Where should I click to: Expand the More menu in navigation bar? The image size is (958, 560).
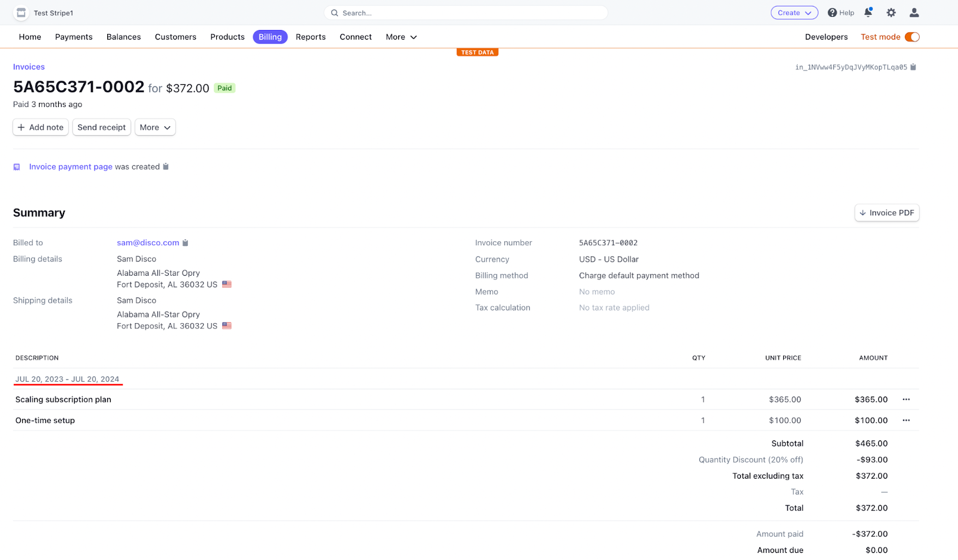(x=401, y=37)
